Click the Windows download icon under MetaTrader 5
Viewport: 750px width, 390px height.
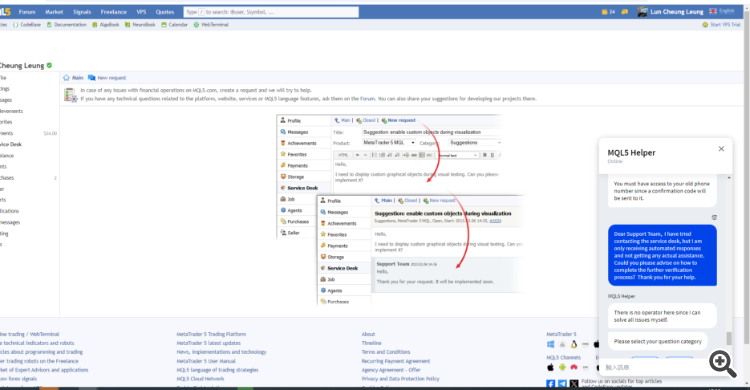[551, 344]
